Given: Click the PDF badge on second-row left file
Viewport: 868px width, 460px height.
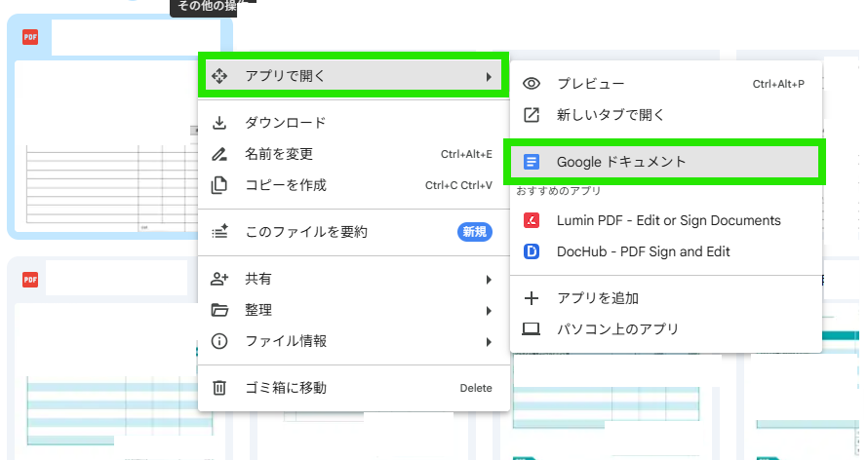Looking at the screenshot, I should click(x=30, y=280).
